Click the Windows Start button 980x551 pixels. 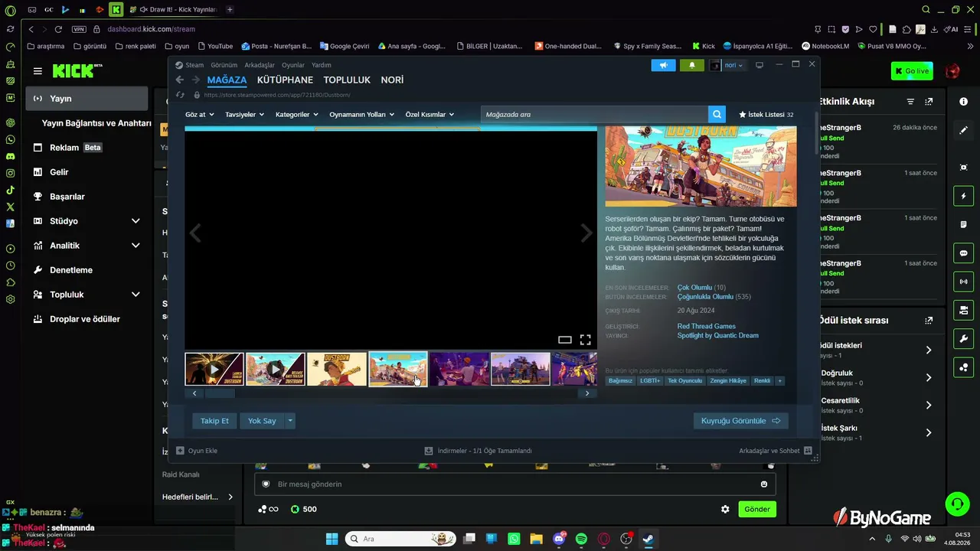(x=332, y=539)
